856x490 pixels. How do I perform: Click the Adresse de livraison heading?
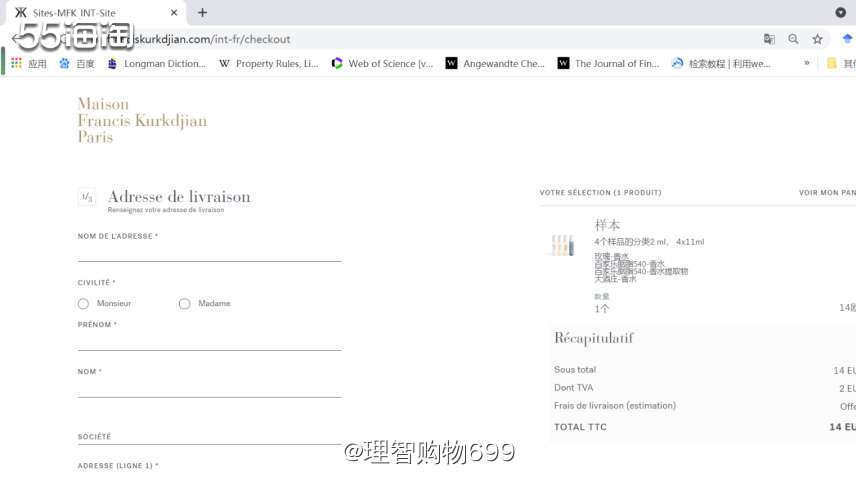(179, 196)
